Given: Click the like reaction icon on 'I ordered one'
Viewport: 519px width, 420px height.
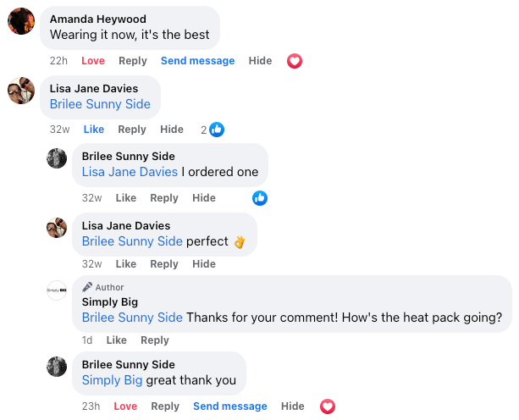Looking at the screenshot, I should click(260, 198).
